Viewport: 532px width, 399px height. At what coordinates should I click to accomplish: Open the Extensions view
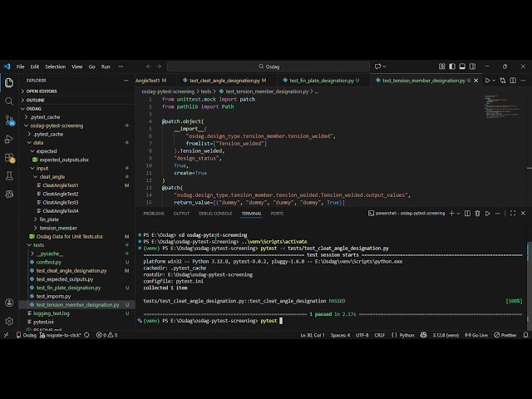(x=9, y=157)
